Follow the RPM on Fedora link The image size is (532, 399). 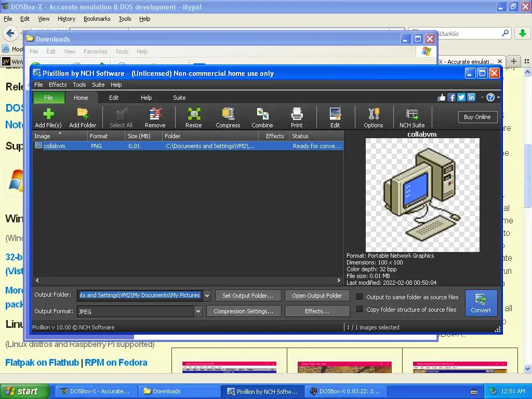[x=116, y=363]
